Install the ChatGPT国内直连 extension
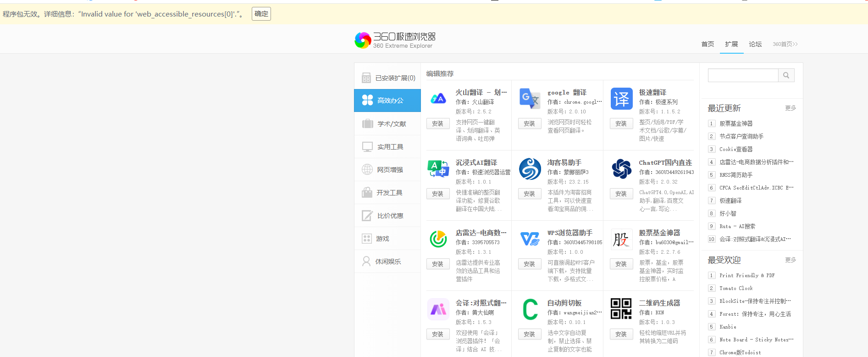The image size is (868, 357). 621,194
